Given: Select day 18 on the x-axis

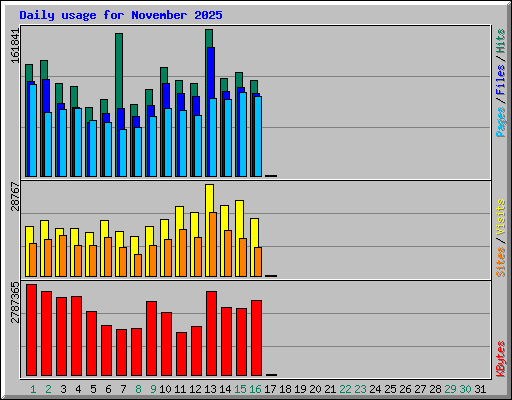Looking at the screenshot, I should tap(285, 389).
